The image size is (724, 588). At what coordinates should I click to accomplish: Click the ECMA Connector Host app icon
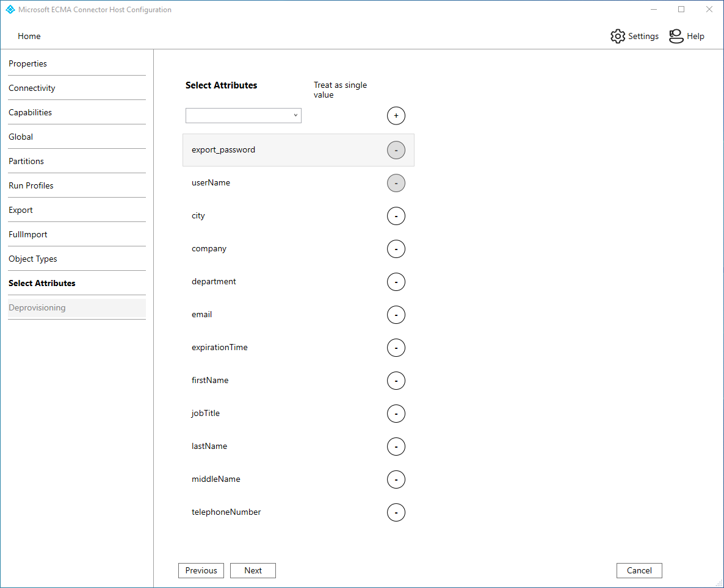point(10,9)
